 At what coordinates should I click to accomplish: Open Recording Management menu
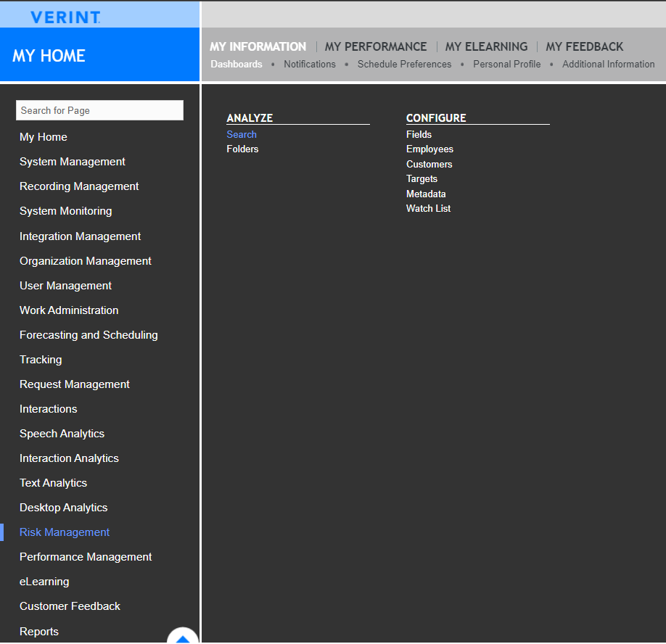(x=79, y=186)
